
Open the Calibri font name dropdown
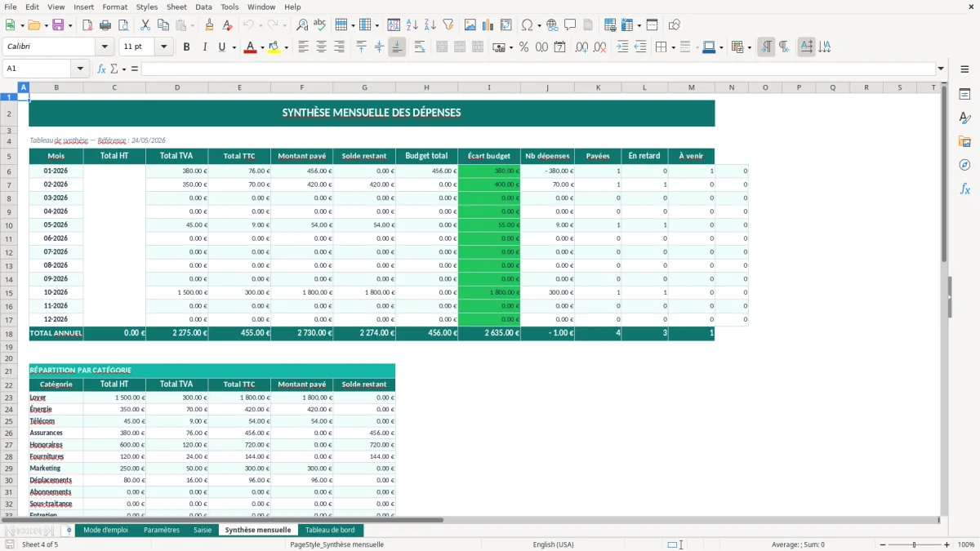(105, 47)
